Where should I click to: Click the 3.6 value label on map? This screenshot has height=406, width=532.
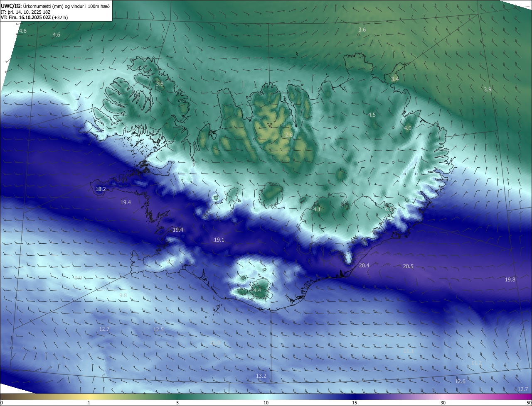[x=362, y=29]
